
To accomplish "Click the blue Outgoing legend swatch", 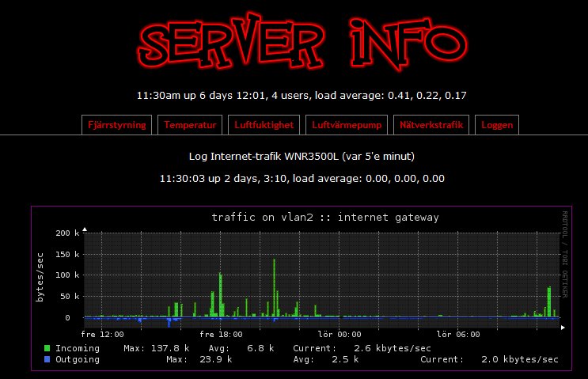I will point(47,359).
